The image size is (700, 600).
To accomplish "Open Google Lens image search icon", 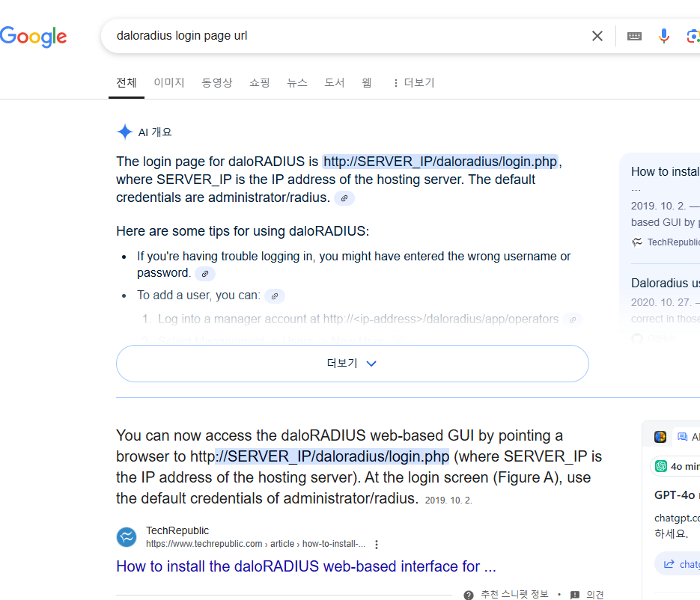I will point(693,36).
